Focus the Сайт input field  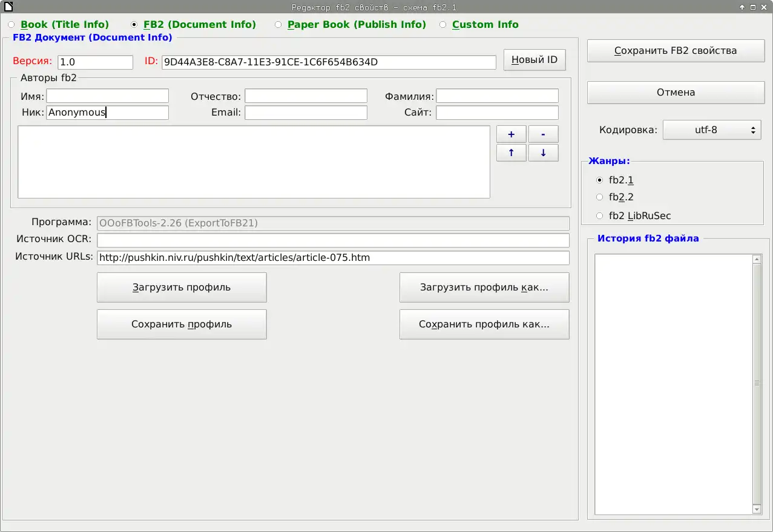click(x=497, y=113)
